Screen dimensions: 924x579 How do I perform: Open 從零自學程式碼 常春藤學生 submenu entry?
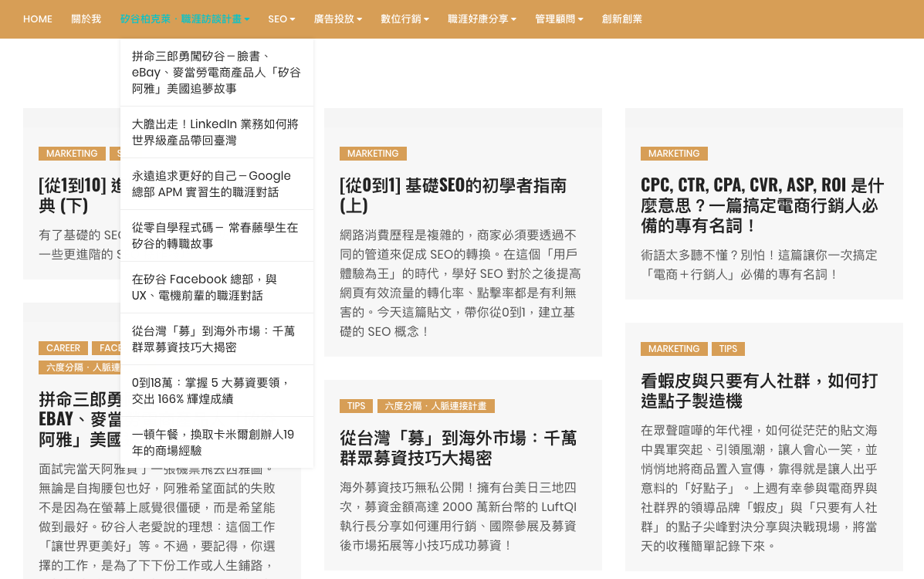coord(217,235)
